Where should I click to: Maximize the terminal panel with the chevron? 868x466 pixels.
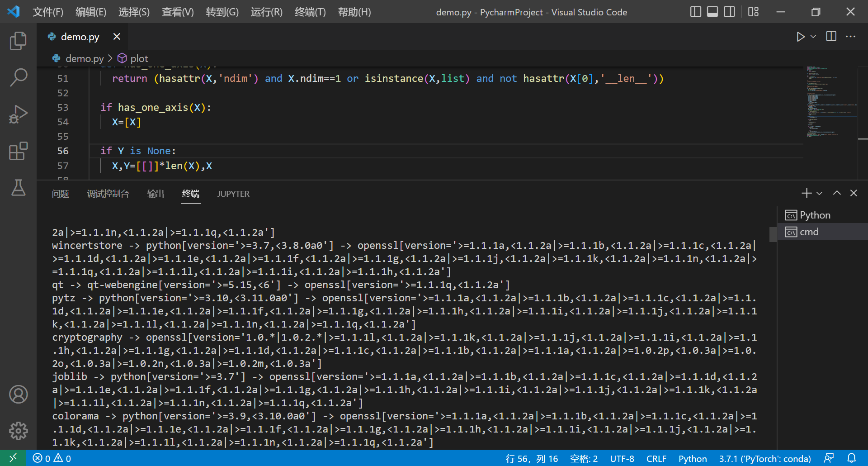837,193
